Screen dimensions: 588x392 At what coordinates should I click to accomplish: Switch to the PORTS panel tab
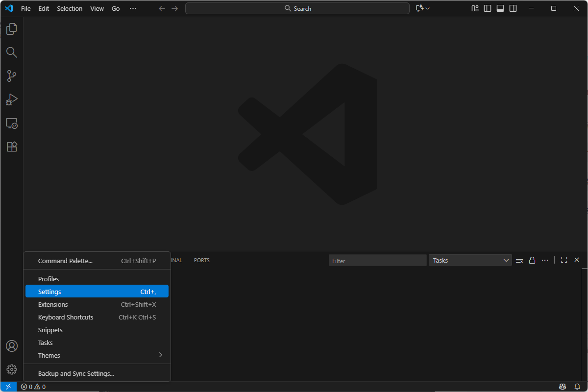coord(201,260)
